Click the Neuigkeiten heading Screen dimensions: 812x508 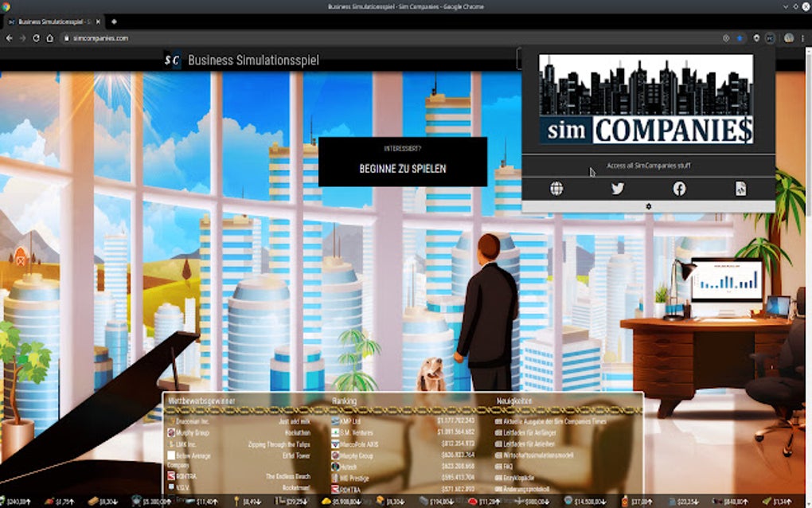(513, 401)
